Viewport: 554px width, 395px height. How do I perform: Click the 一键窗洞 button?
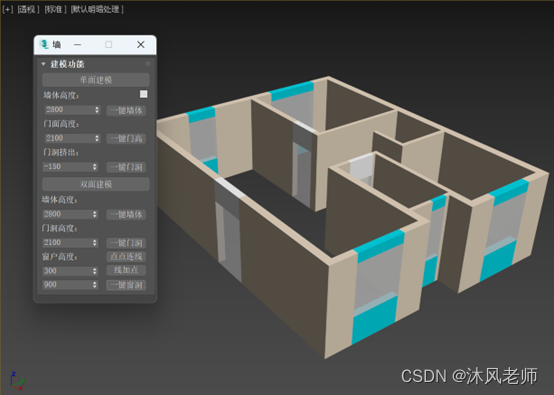coord(126,285)
